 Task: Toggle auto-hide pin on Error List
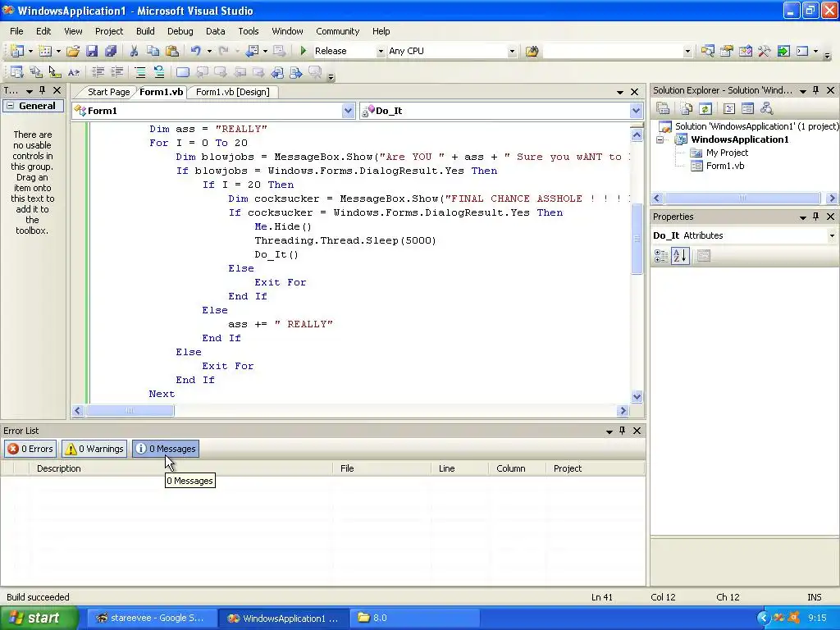(x=623, y=431)
